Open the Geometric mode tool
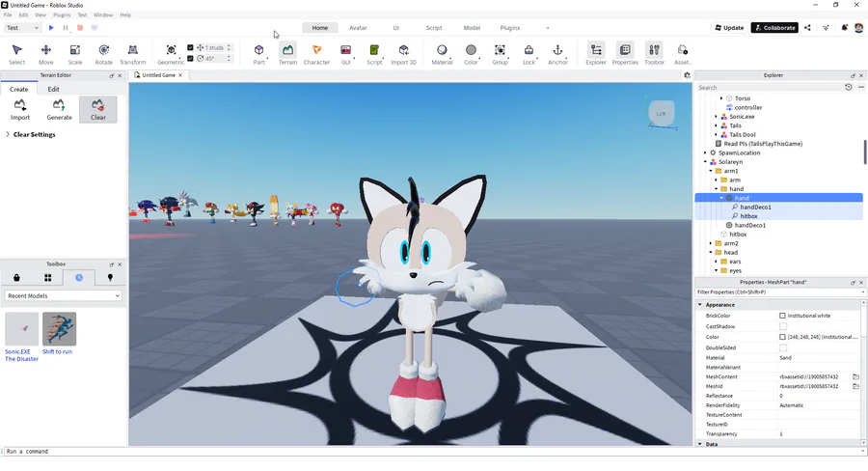The image size is (868, 471). (x=171, y=54)
